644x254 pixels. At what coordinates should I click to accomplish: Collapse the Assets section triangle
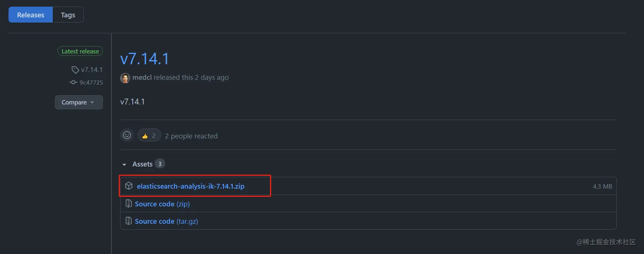click(124, 164)
